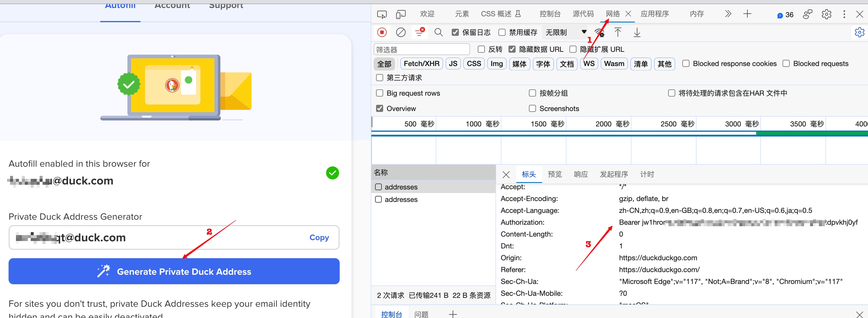Open 发起程序 request tab
868x318 pixels.
(613, 174)
